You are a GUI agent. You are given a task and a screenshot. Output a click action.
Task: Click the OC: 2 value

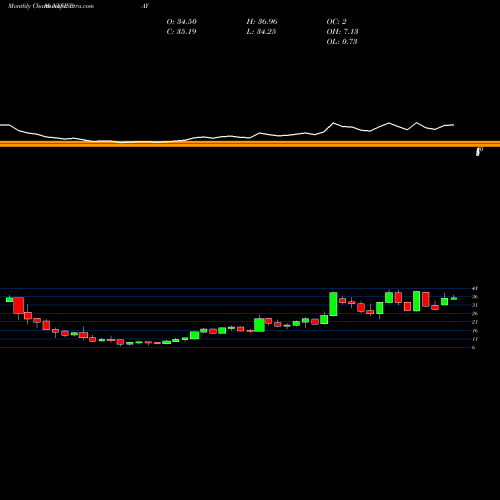(337, 22)
